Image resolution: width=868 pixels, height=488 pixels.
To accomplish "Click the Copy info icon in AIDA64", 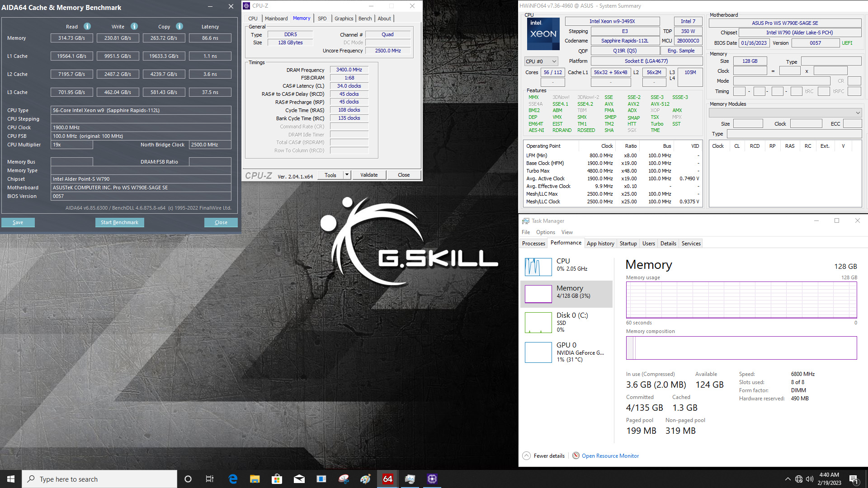I will click(179, 26).
